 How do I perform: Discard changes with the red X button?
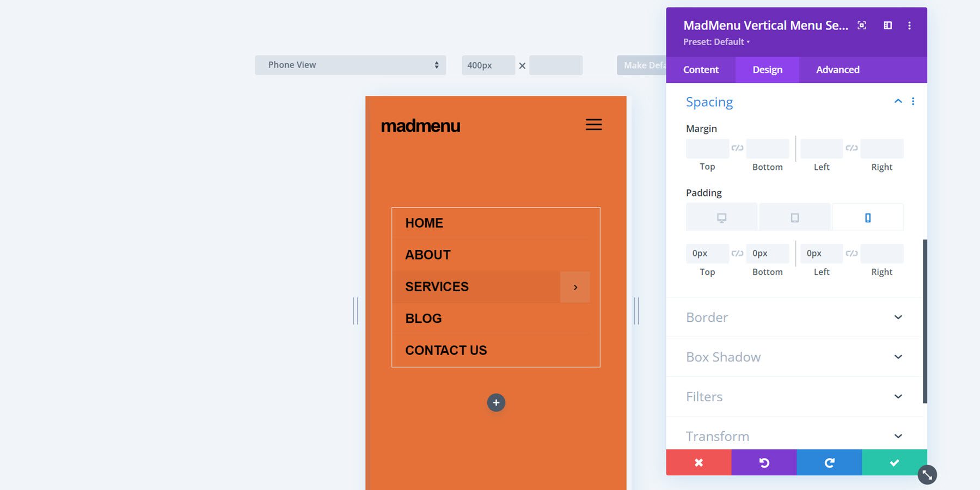tap(699, 462)
